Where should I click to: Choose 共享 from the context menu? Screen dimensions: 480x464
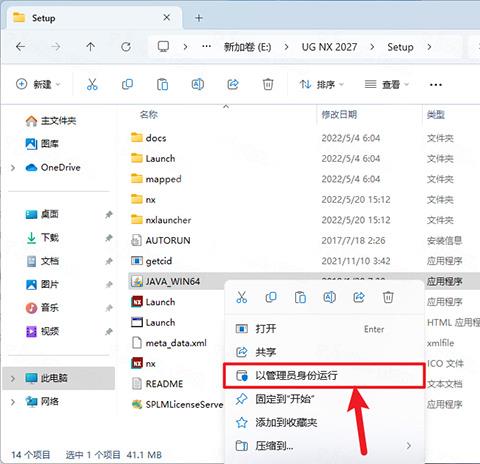click(324, 352)
